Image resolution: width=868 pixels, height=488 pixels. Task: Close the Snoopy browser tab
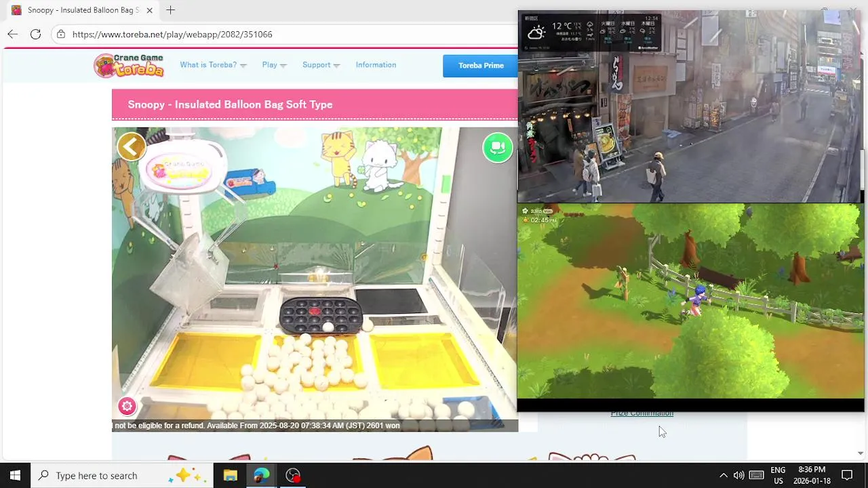pos(149,10)
